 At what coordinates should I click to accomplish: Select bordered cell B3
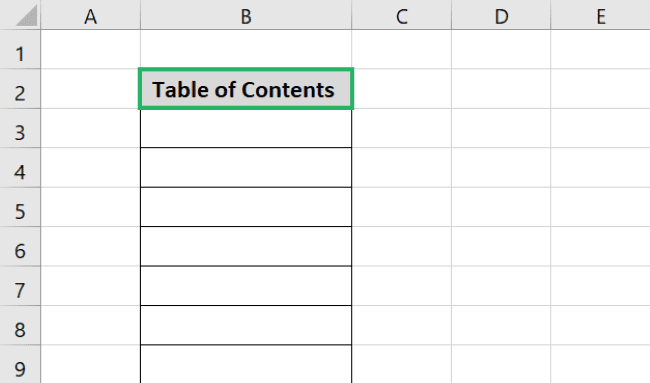pyautogui.click(x=246, y=128)
